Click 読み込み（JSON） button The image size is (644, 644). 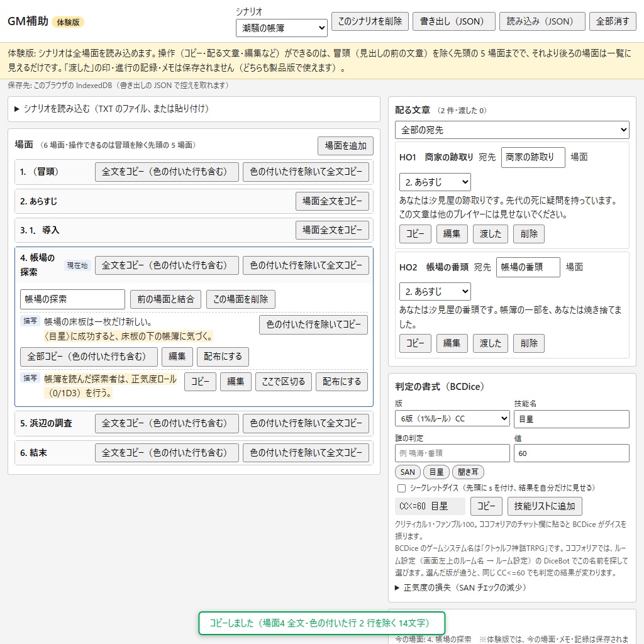click(x=541, y=21)
